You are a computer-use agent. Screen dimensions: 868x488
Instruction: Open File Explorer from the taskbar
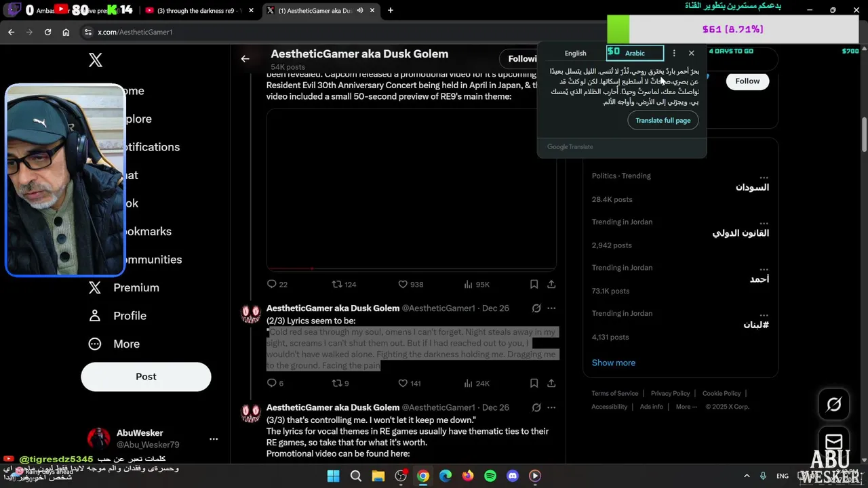tap(378, 476)
